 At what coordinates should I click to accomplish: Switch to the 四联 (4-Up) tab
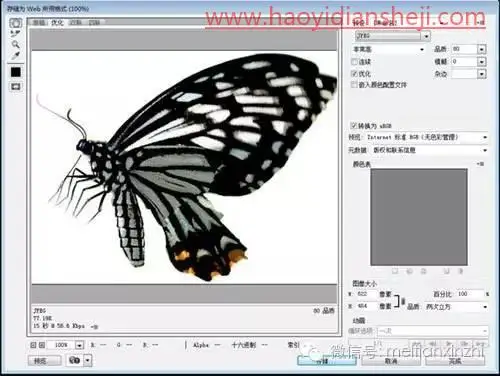click(94, 23)
